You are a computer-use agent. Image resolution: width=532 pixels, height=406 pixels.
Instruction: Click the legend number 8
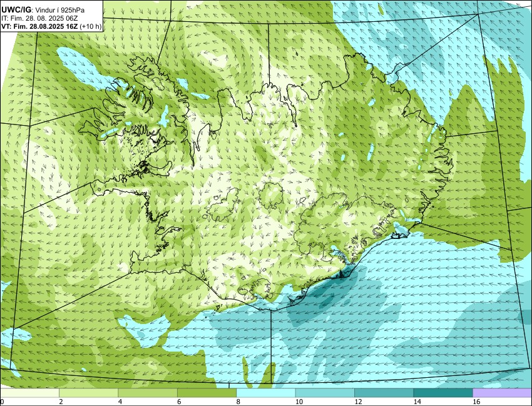(x=238, y=402)
